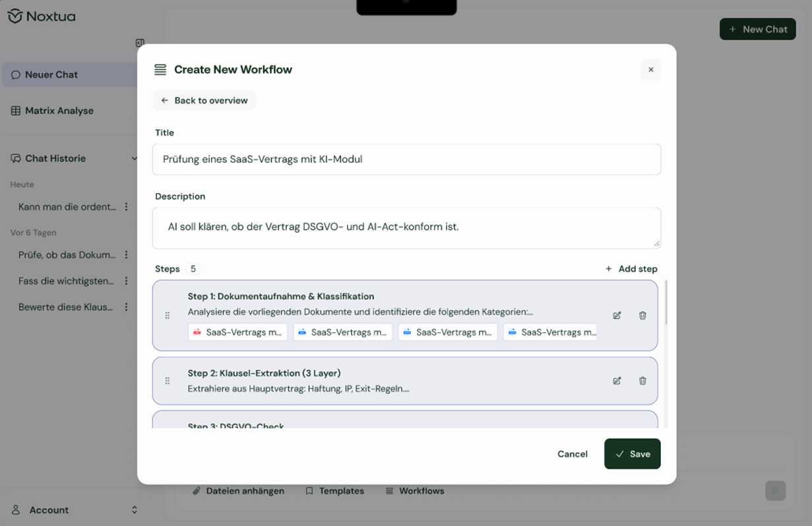
Task: Delete Step 2 using trash icon
Action: (x=642, y=381)
